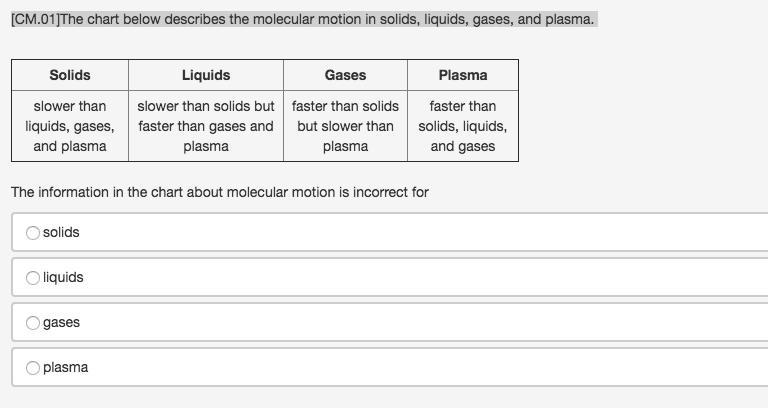Select the radio circle beside solids answer

(x=33, y=232)
